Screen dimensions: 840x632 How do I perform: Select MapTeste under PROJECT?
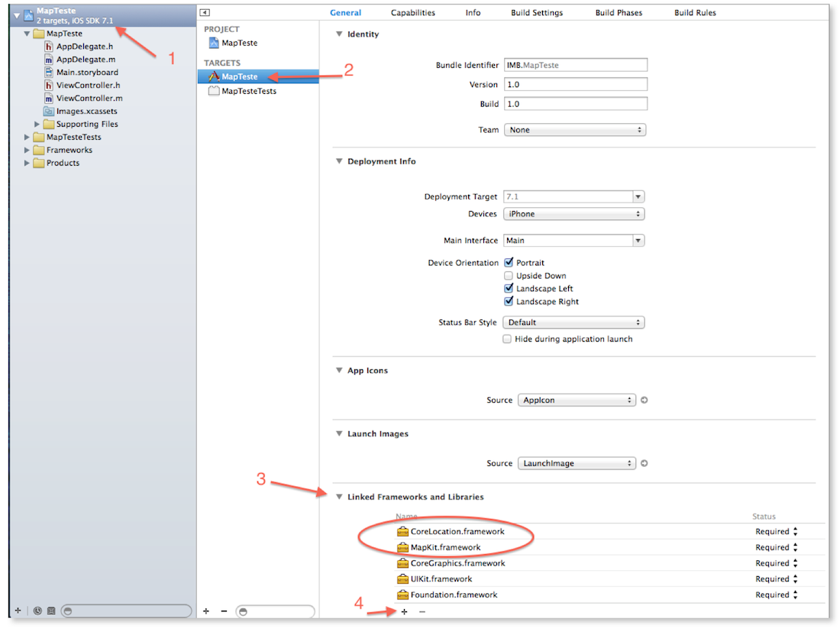pos(240,43)
